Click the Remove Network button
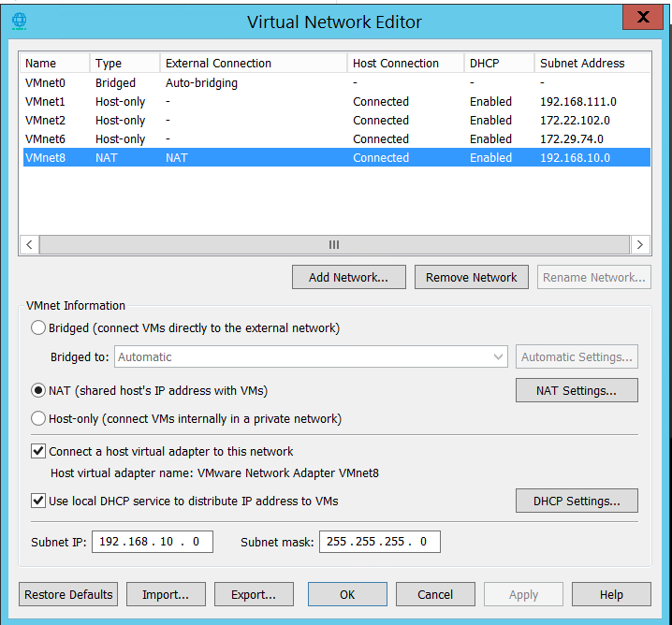Screen dimensions: 672x625 pyautogui.click(x=471, y=277)
